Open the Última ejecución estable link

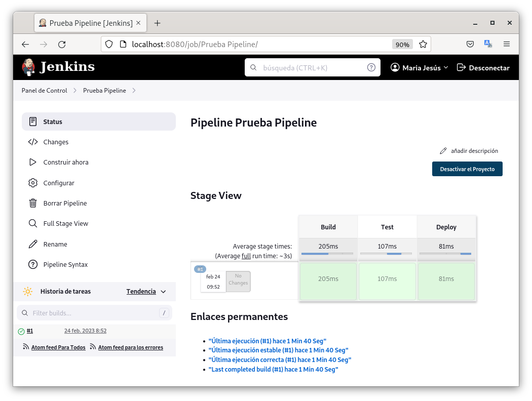(x=278, y=350)
